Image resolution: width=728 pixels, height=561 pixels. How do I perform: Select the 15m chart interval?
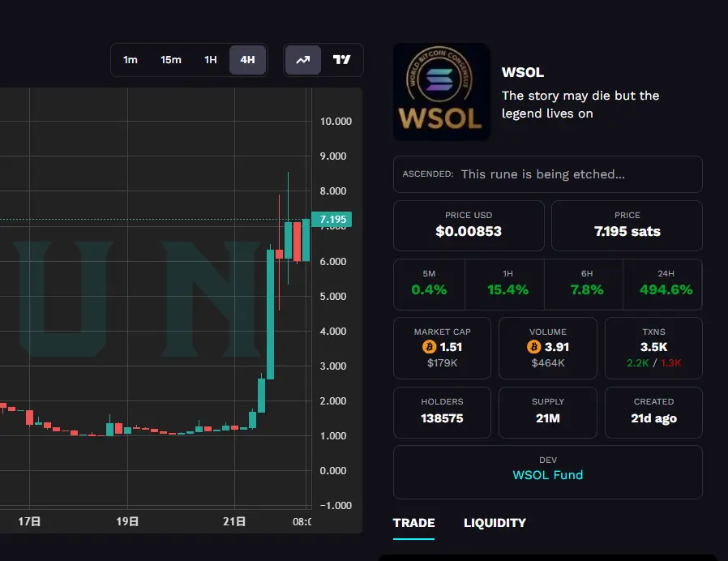click(171, 60)
